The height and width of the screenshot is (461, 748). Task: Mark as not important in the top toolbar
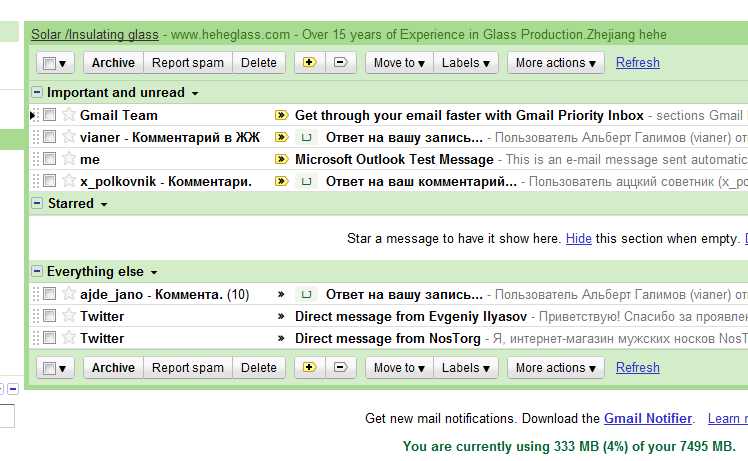coord(340,62)
